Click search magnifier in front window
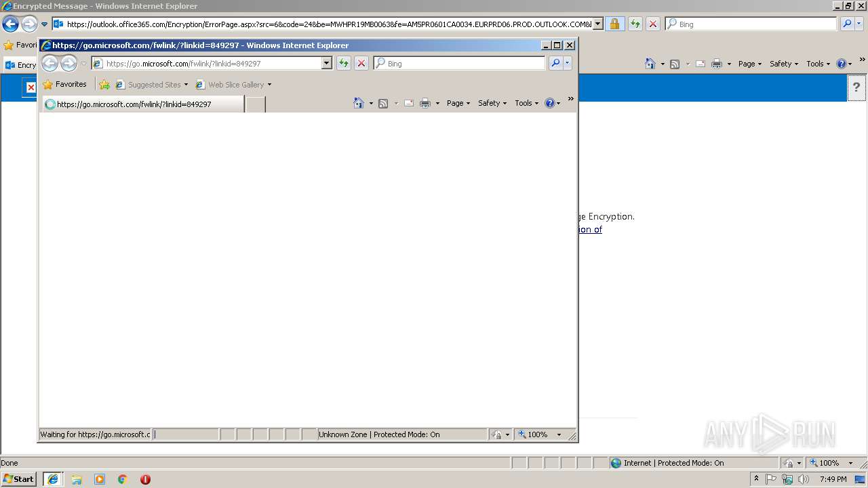Viewport: 868px width, 488px height. [x=555, y=63]
